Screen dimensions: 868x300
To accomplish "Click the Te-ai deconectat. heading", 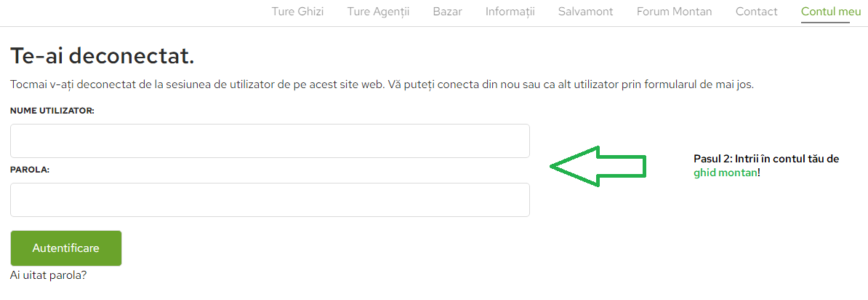I will point(103,55).
